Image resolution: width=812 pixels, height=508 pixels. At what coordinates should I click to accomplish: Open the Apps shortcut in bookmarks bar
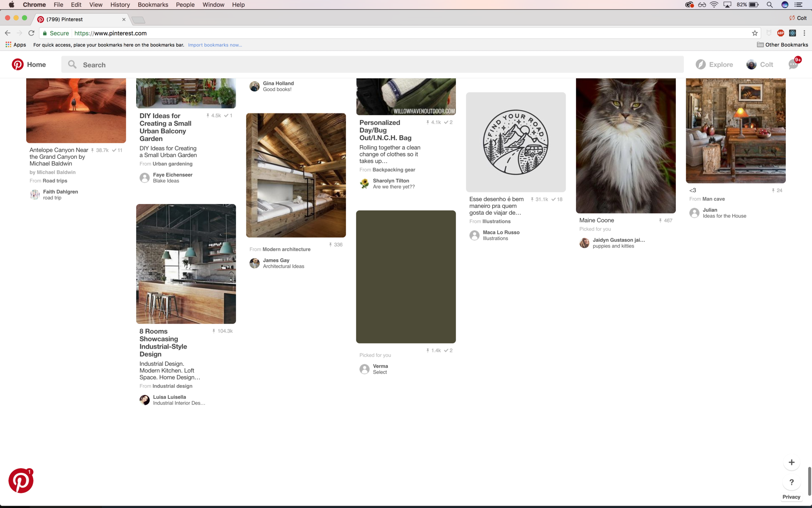[16, 45]
